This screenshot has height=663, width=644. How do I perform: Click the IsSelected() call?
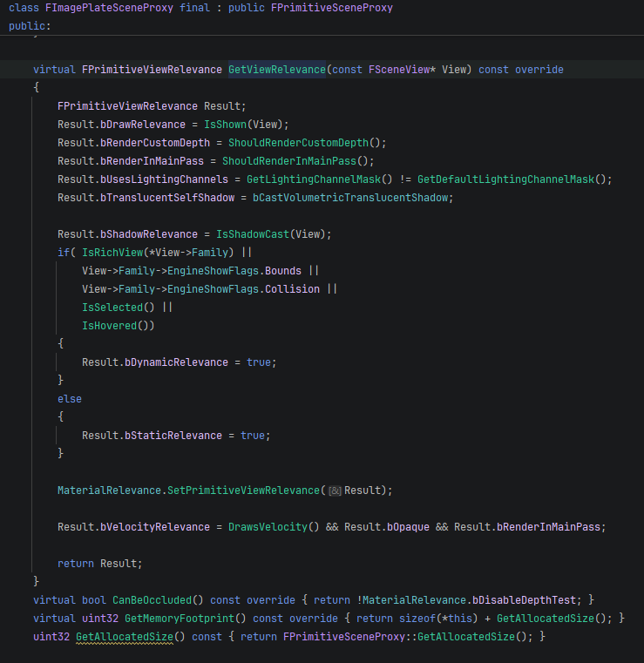tap(119, 308)
